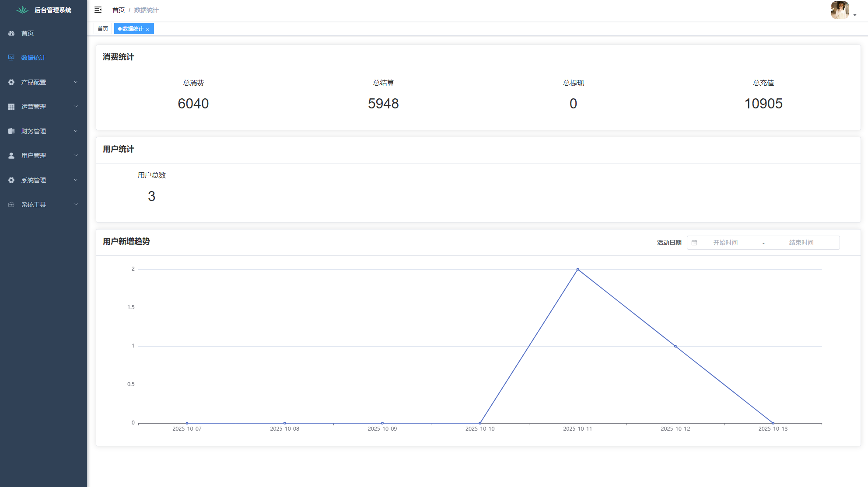Click the 系统工具 toolbox icon
This screenshot has height=487, width=868.
point(11,205)
